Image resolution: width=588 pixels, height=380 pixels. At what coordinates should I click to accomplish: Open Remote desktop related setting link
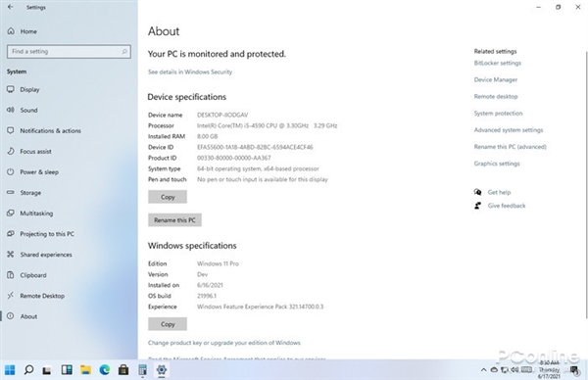tap(496, 96)
